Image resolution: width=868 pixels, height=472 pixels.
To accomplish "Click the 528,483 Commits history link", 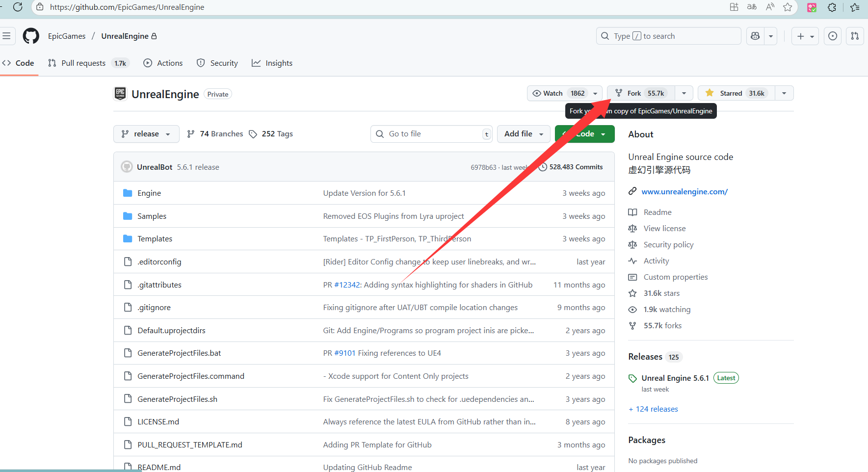I will pos(571,167).
